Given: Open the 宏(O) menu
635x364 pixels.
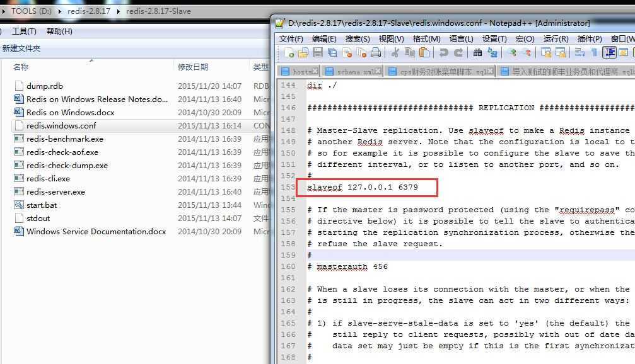Looking at the screenshot, I should tap(525, 39).
